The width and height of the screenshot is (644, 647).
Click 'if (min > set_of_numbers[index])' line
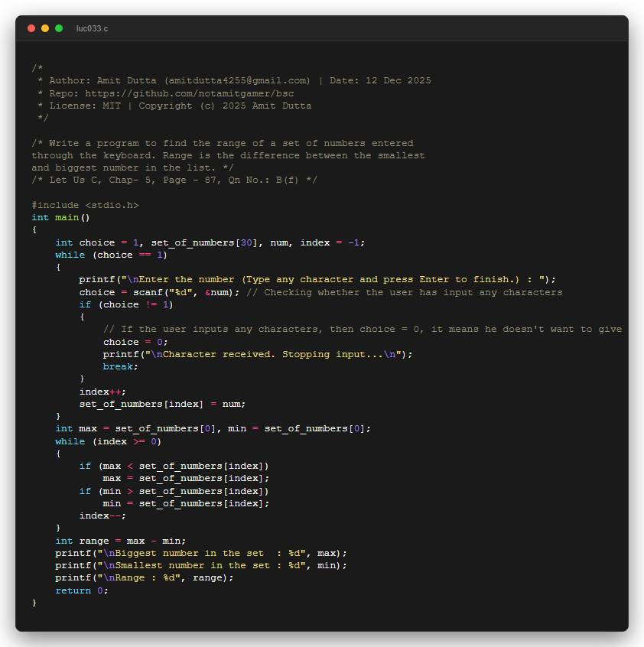(174, 491)
